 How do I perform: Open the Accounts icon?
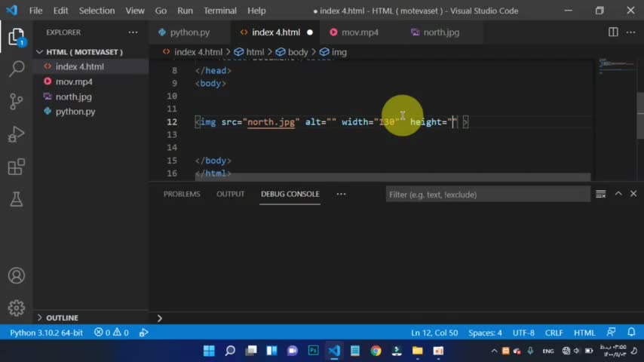[16, 276]
